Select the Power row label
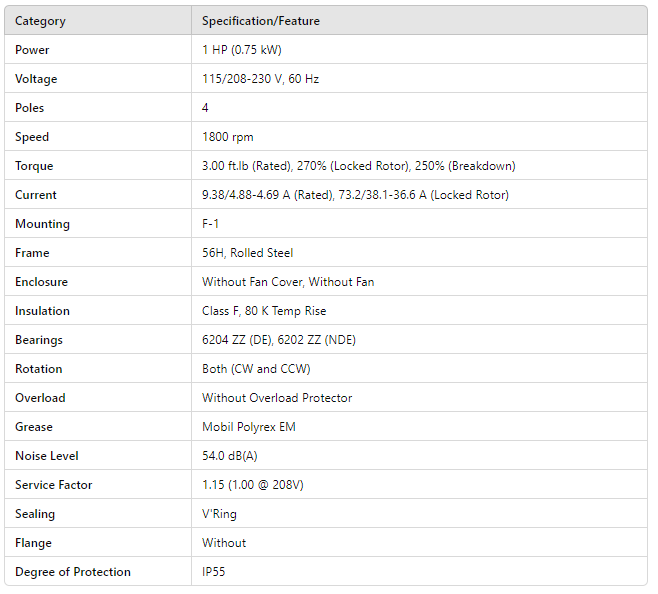658x594 pixels. point(32,50)
